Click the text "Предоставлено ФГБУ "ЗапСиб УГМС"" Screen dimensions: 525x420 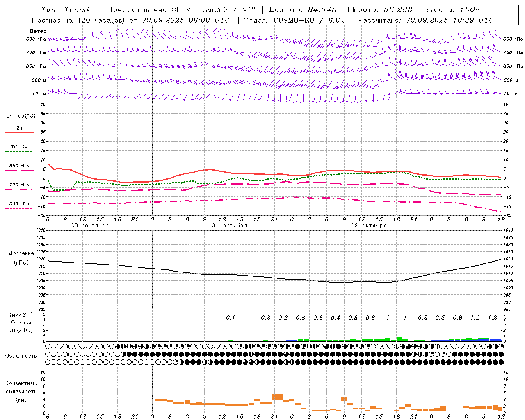[182, 10]
